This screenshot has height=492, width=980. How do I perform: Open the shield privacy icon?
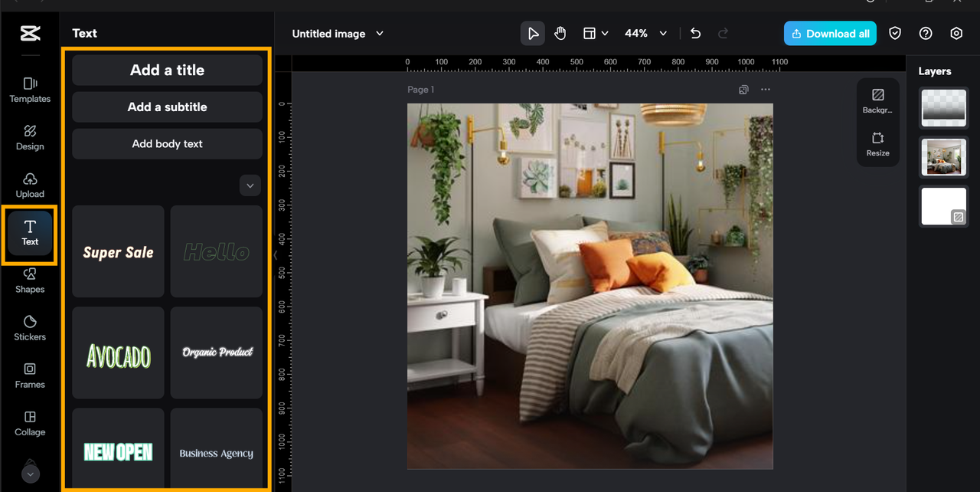pyautogui.click(x=894, y=34)
